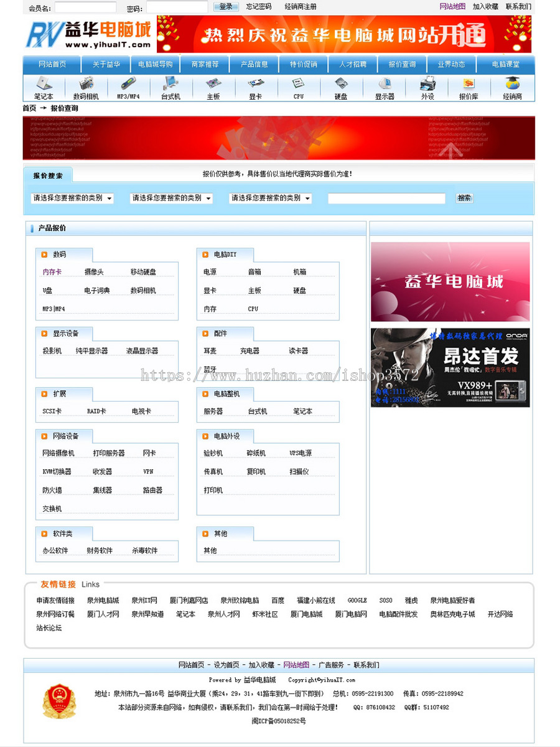
Task: Switch to the 特价促销 navigation tab
Action: [304, 63]
